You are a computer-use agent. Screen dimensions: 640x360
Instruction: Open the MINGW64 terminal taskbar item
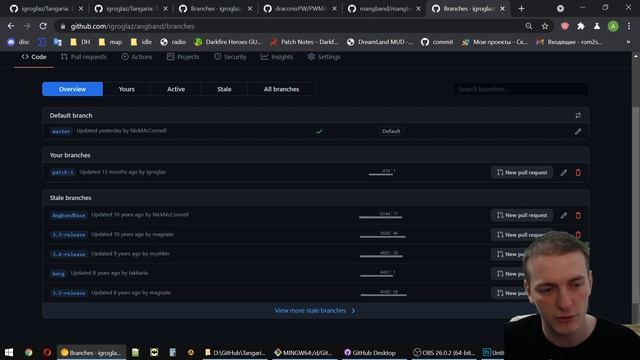click(x=303, y=353)
